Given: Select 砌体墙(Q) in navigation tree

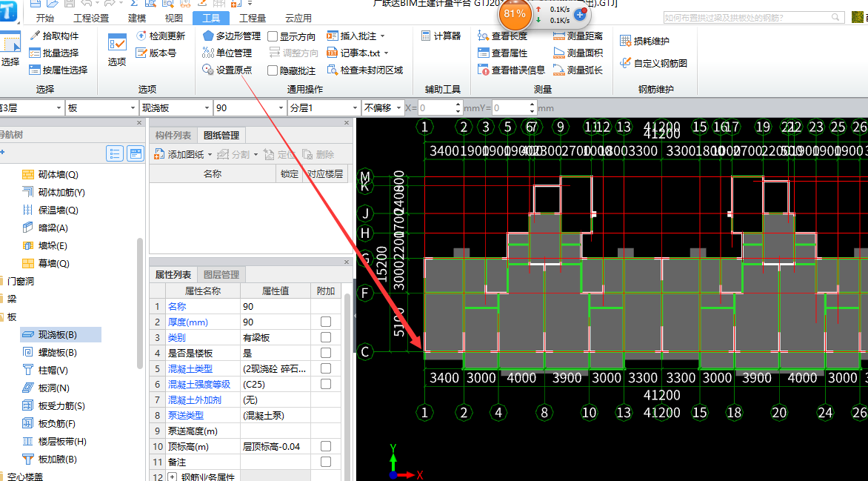Looking at the screenshot, I should [x=58, y=175].
